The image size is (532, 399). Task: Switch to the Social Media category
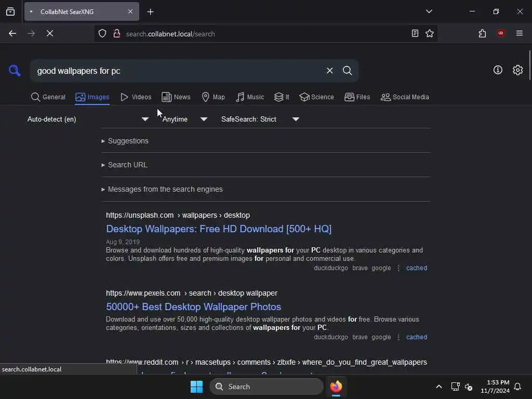click(405, 97)
